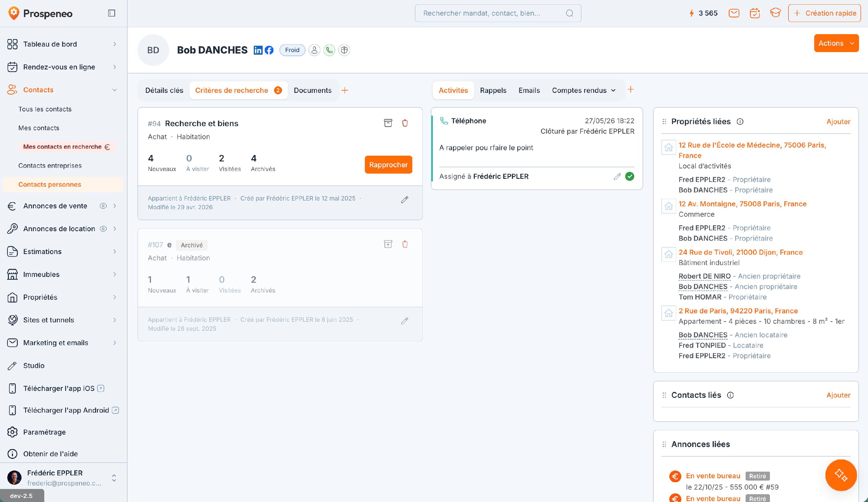Click Ajouter in Propriétés liées
Viewport: 868px width, 502px height.
point(838,122)
